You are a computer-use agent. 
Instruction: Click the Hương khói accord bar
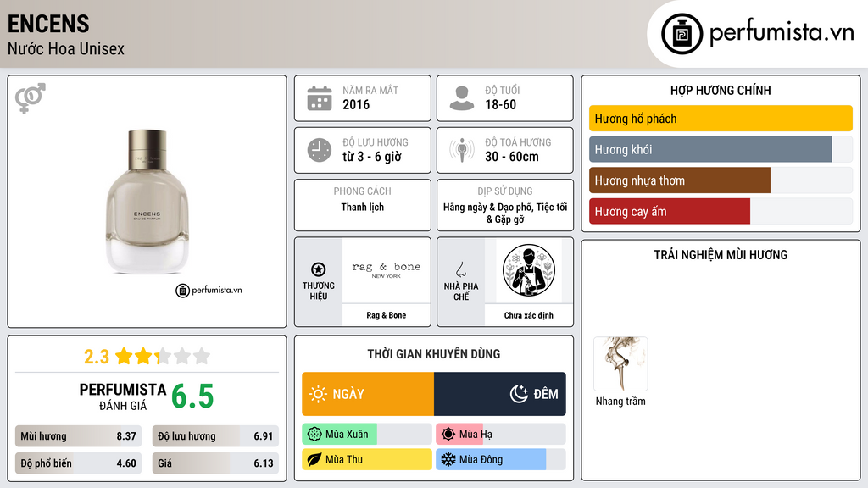point(721,149)
